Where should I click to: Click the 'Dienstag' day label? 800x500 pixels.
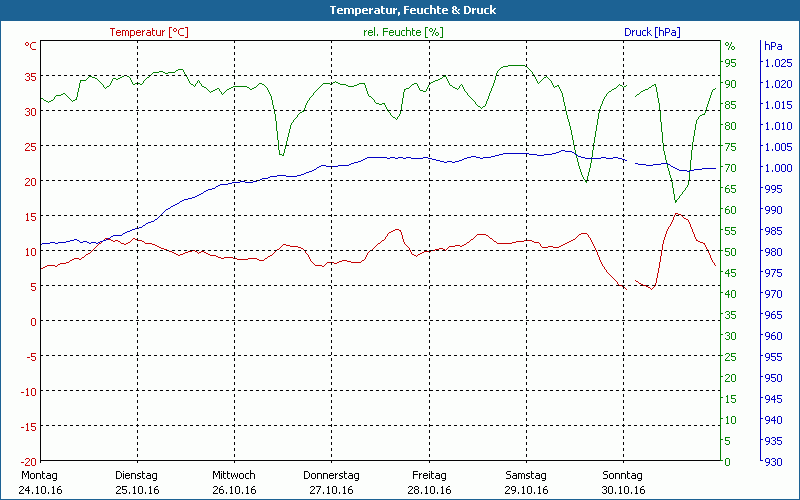point(136,476)
